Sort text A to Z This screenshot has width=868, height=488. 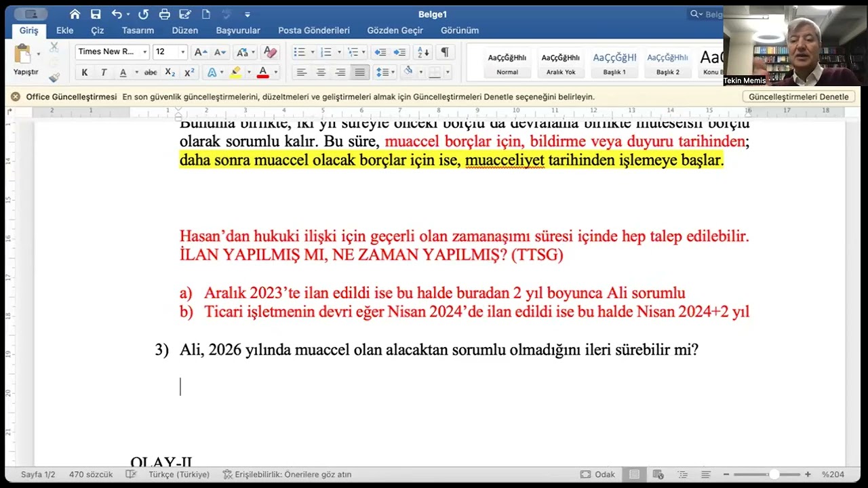tap(423, 52)
